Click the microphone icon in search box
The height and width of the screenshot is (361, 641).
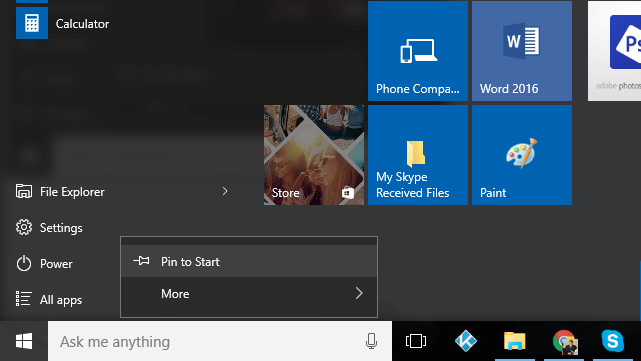coord(371,341)
